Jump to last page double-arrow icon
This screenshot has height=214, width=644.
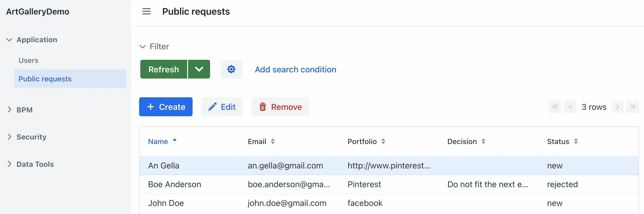[x=632, y=107]
